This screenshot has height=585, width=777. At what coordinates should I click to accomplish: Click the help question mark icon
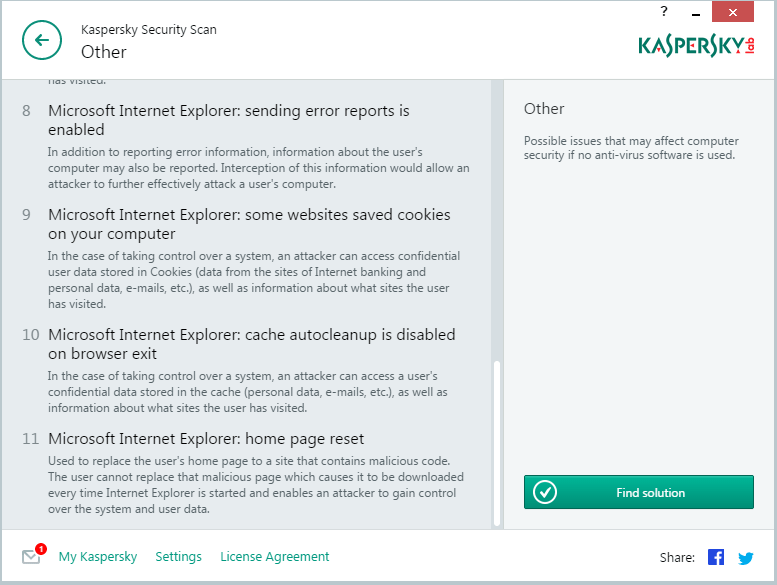click(x=664, y=12)
